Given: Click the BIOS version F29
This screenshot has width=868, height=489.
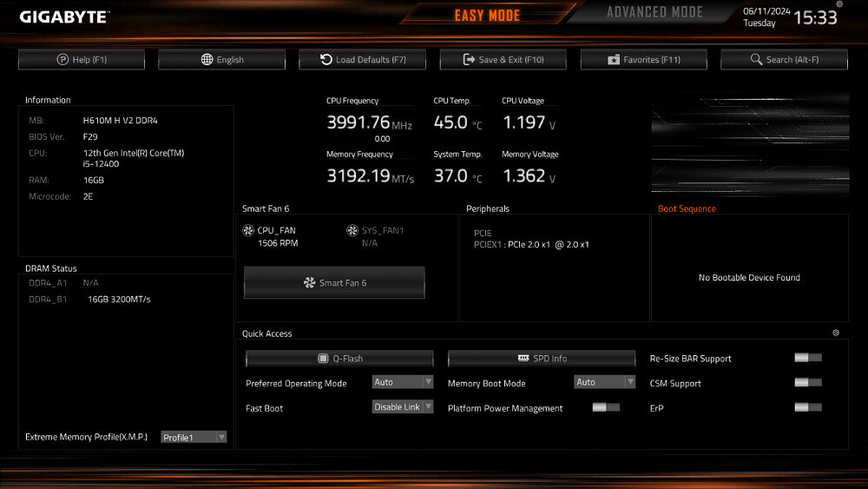Looking at the screenshot, I should click(x=90, y=136).
